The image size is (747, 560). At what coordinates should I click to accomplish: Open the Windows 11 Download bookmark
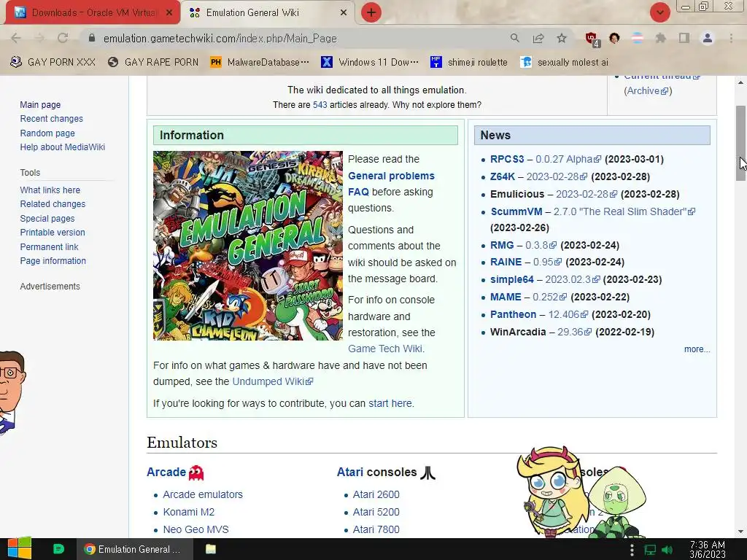pyautogui.click(x=370, y=63)
